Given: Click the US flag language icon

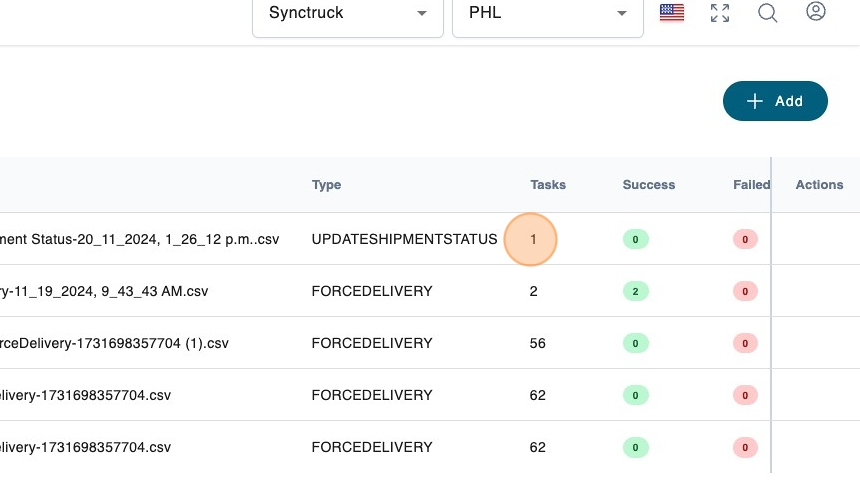Looking at the screenshot, I should pos(672,13).
